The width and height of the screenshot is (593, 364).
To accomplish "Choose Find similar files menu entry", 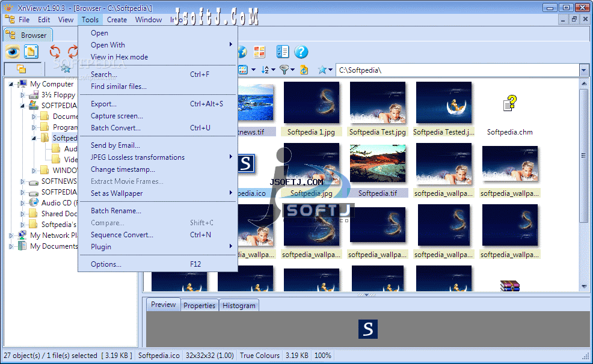I will [158, 86].
